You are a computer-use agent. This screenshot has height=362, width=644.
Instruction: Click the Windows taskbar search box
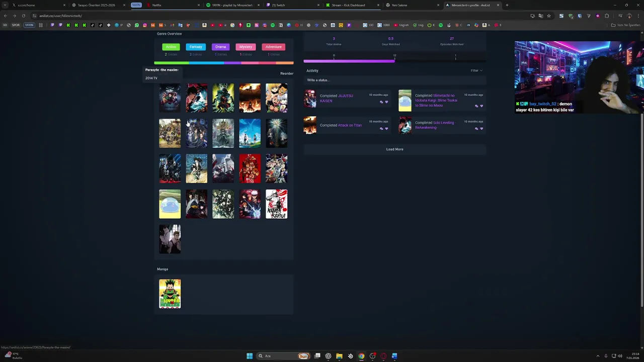pos(283,356)
